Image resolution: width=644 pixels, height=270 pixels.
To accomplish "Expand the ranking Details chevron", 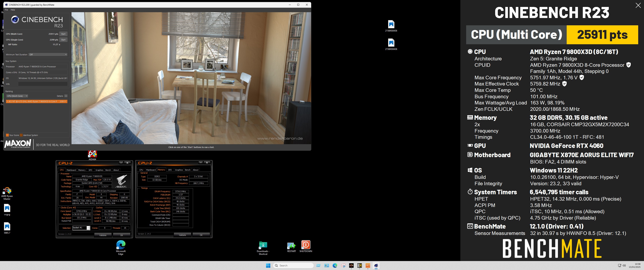I will [66, 96].
